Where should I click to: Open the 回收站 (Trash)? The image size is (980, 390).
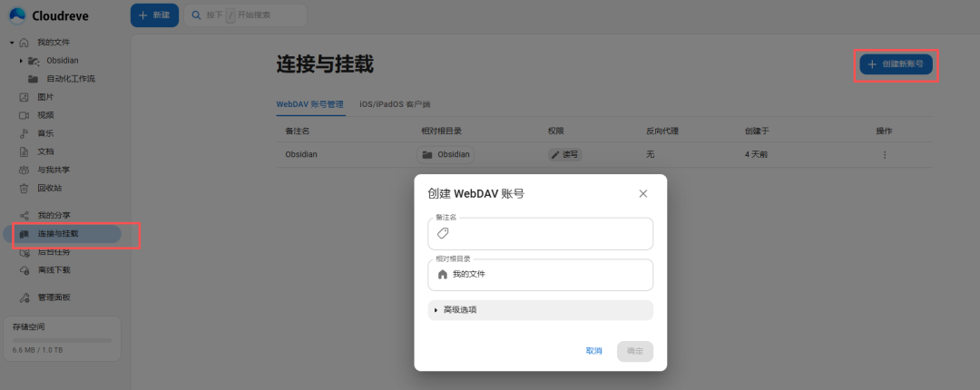49,188
